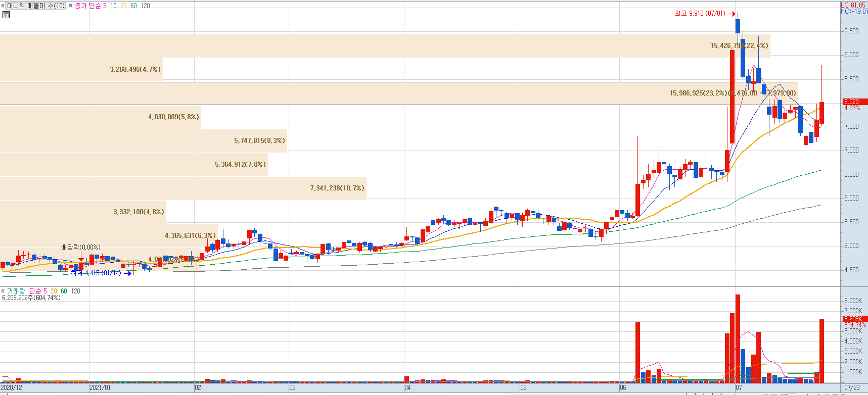Click the 1,000K volume axis label
Image resolution: width=868 pixels, height=395 pixels.
853,372
